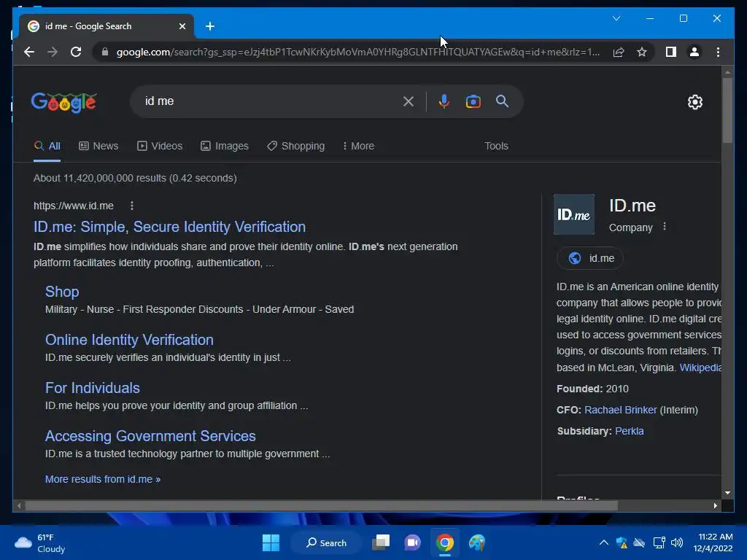Open 'ID.me: Simple, Secure Identity Verification' result
Viewport: 747px width, 560px height.
169,227
